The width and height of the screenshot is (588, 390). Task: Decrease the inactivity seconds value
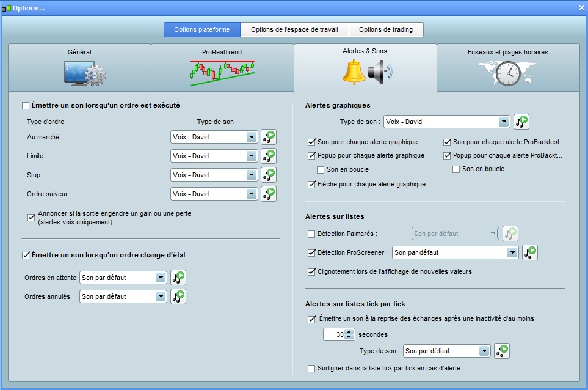click(349, 337)
